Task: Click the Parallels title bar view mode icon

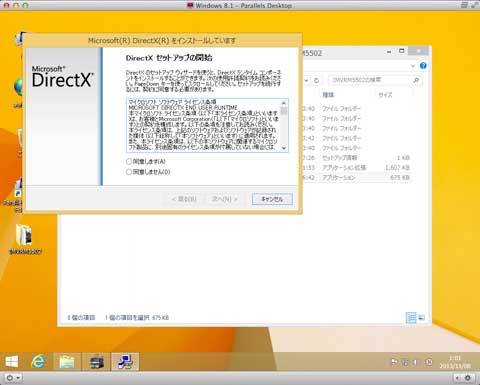Action: pyautogui.click(x=464, y=5)
